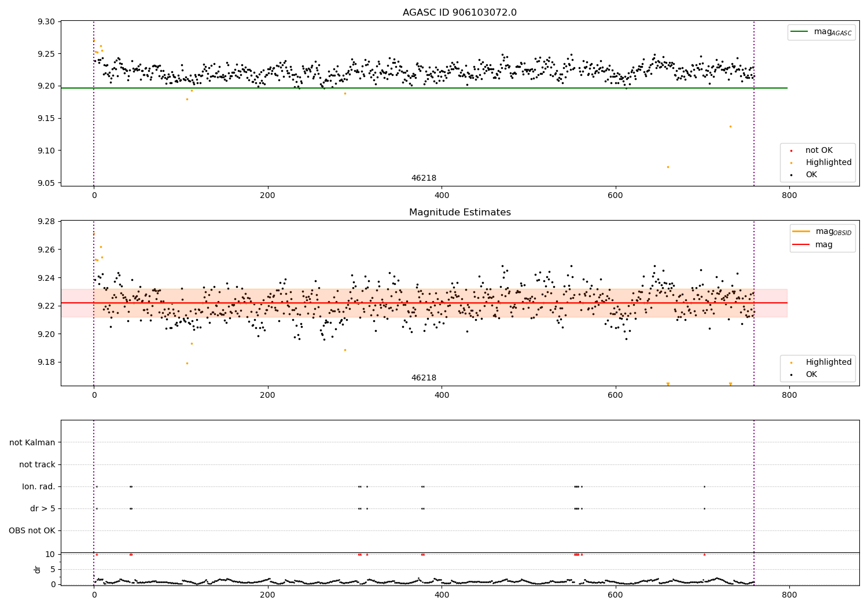Select orange mag OBSID legend line sample
Screen dimensions: 868x608
(801, 232)
